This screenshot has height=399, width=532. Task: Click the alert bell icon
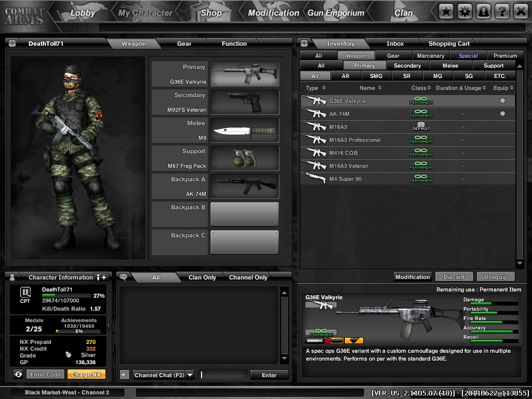[x=484, y=11]
